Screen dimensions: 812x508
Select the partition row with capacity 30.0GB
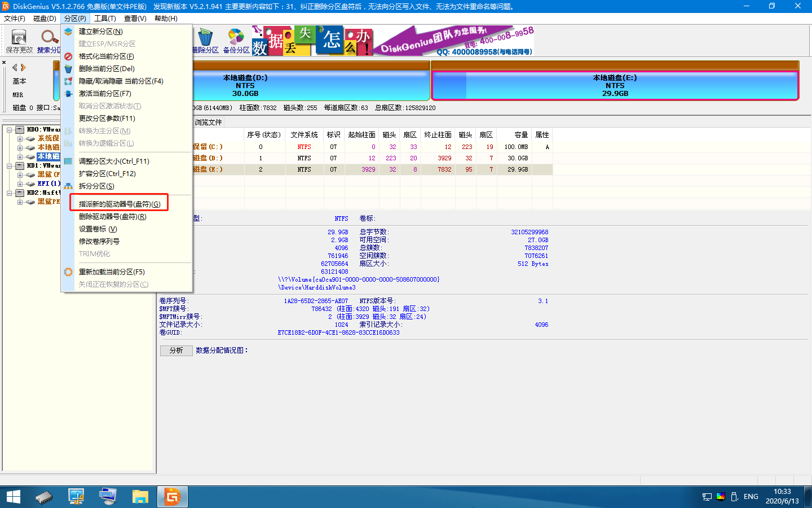(372, 158)
